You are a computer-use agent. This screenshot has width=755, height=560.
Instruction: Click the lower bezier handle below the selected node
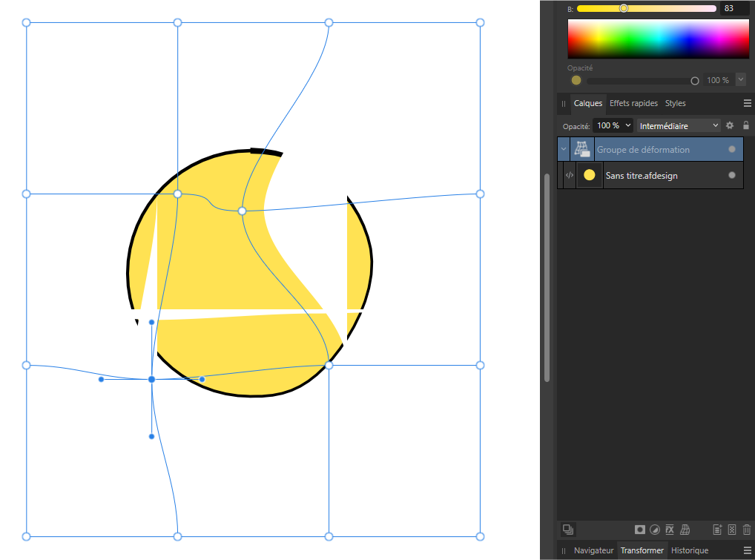[x=152, y=437]
